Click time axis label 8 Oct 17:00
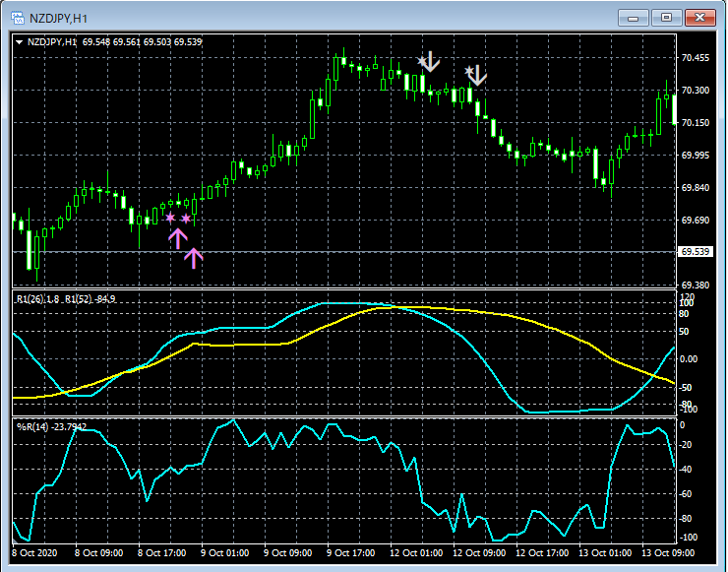Image resolution: width=728 pixels, height=572 pixels. coord(161,553)
